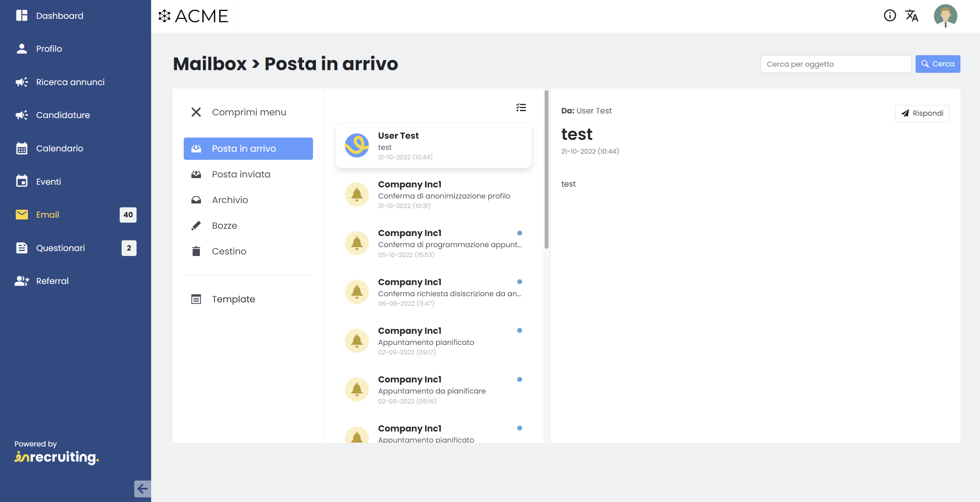Click the Bozze pencil icon
Viewport: 980px width, 502px height.
click(196, 226)
